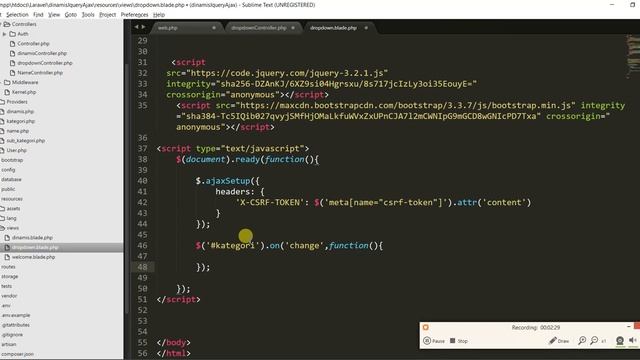Open the Project menu
640x360 pixels.
(x=107, y=15)
